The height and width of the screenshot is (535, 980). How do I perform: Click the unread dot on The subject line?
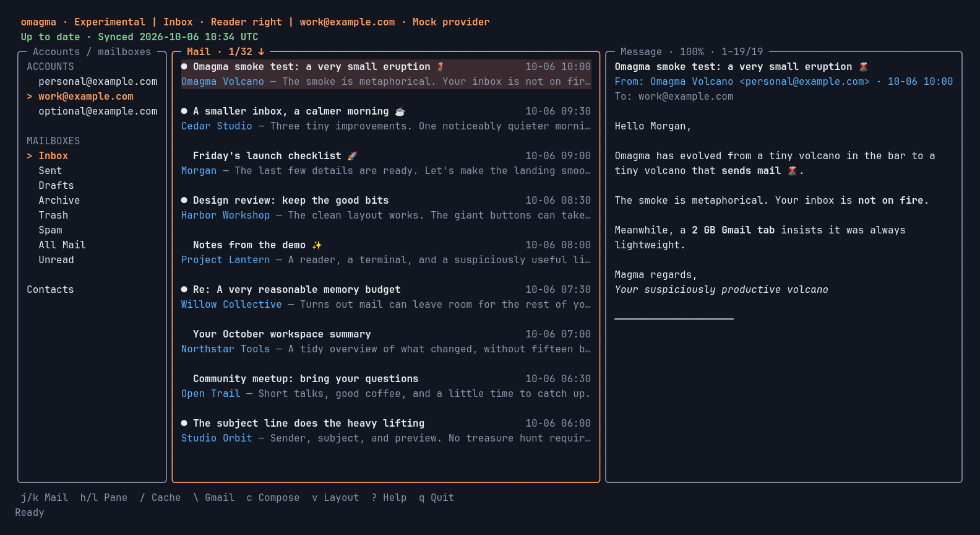click(x=184, y=423)
